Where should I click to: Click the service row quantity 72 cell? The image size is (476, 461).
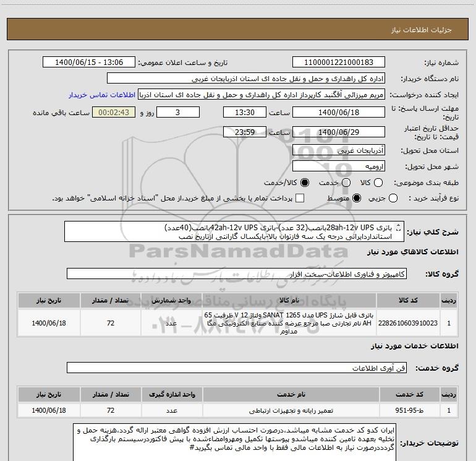click(111, 410)
